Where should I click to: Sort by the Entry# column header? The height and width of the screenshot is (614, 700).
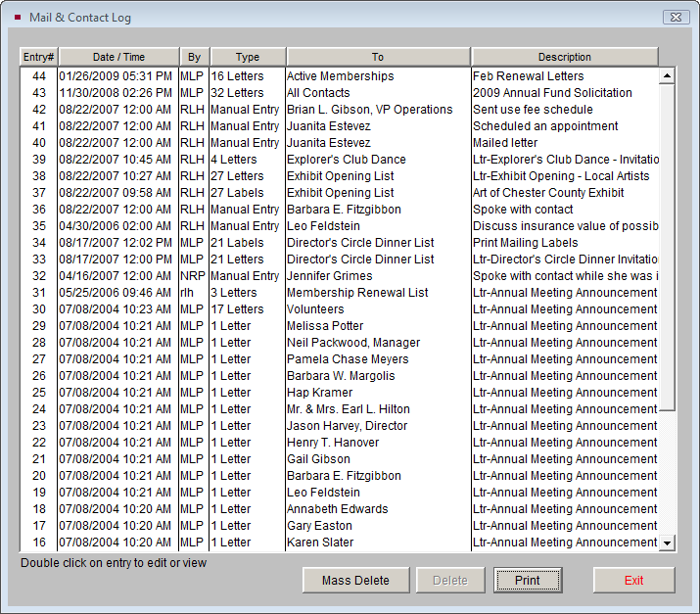[x=39, y=57]
